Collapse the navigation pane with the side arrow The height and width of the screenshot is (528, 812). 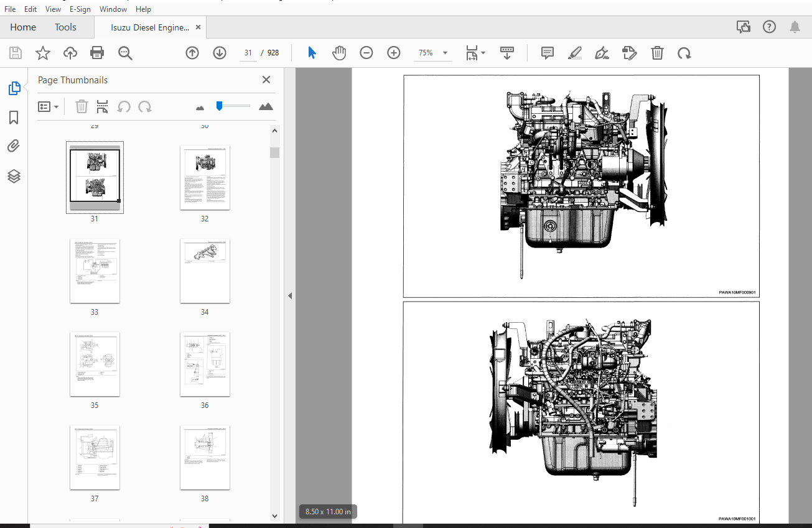[289, 296]
